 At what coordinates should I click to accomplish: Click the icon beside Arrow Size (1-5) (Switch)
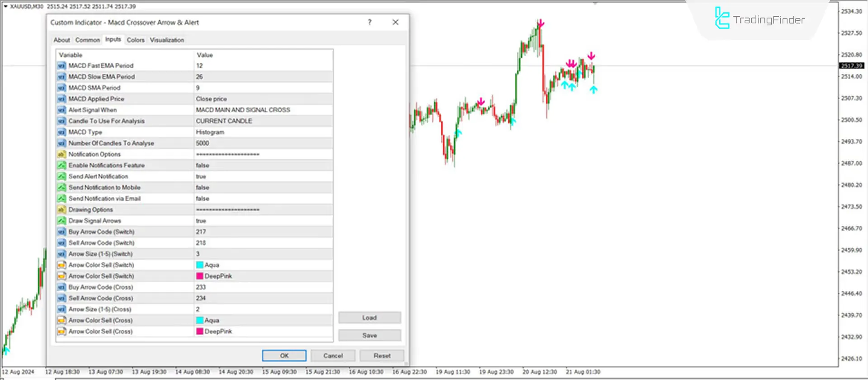click(61, 254)
